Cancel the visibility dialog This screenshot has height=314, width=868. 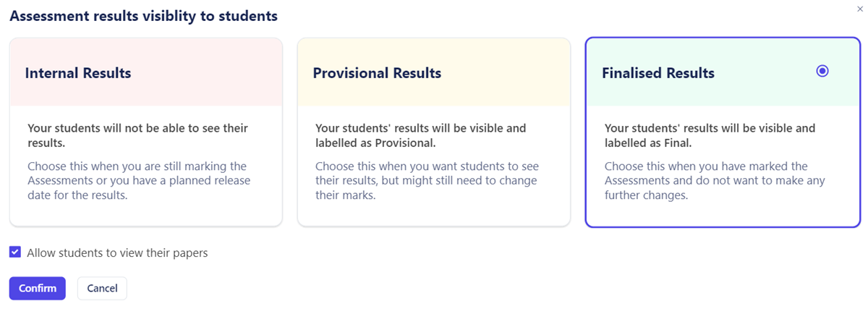[x=102, y=288]
